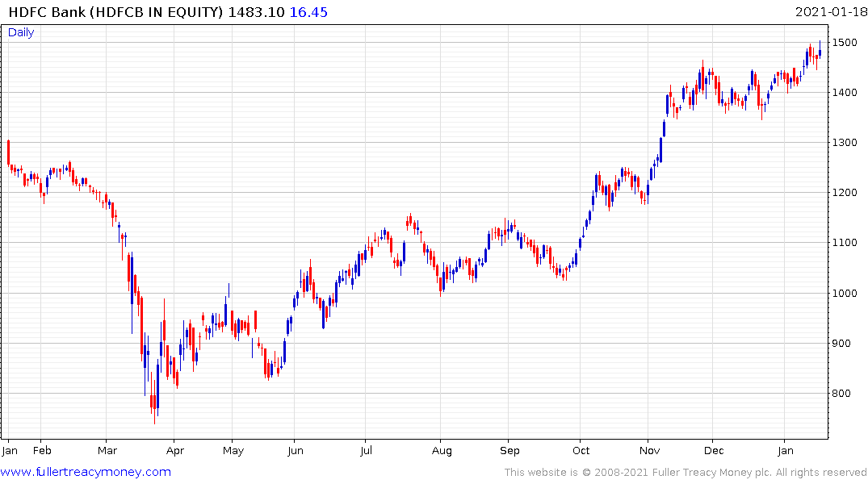Select the 'Sep' month label on time axis

(x=509, y=451)
